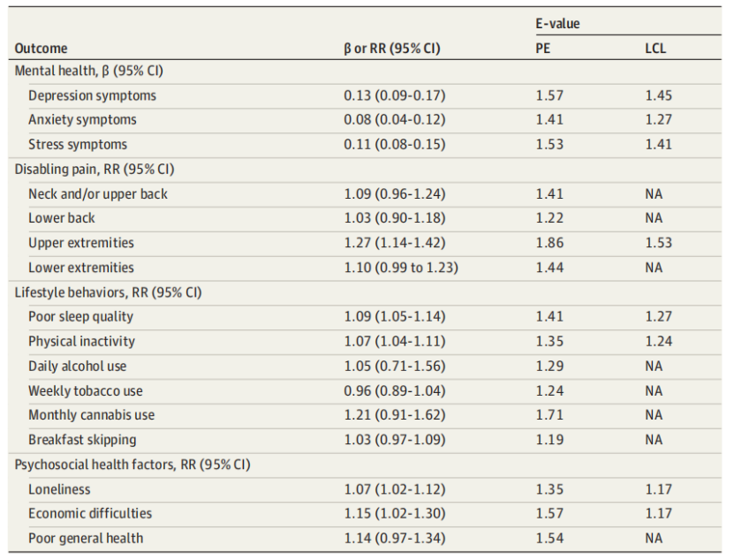Select the Breakfast skipping row label

(x=82, y=440)
